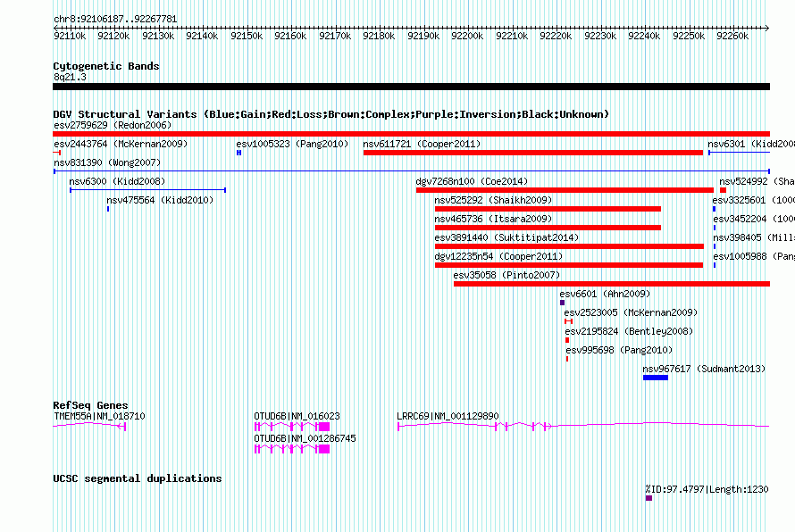
Task: Open the esv3325601 variant label
Action: coord(753,200)
